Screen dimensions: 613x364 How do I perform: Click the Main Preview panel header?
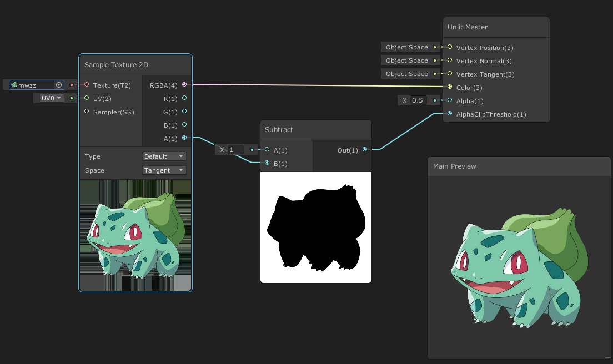[519, 166]
